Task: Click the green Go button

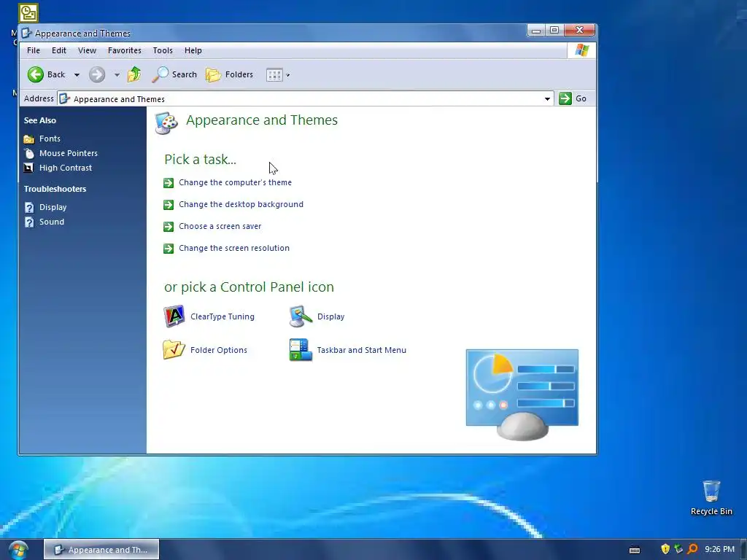Action: pyautogui.click(x=573, y=98)
